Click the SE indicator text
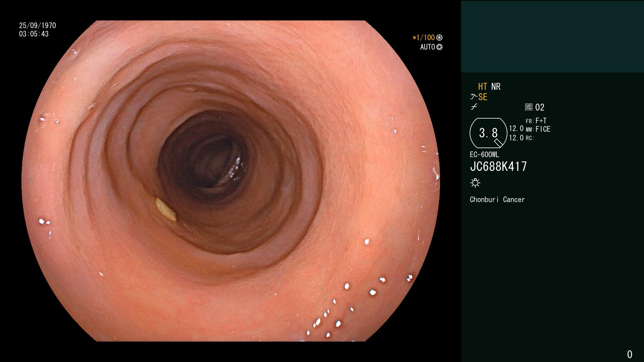This screenshot has width=644, height=362. pyautogui.click(x=483, y=97)
